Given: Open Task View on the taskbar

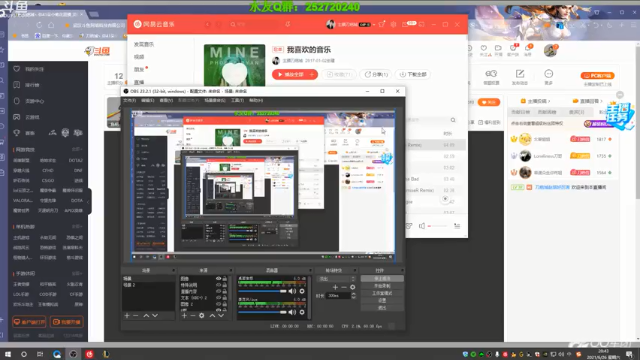Looking at the screenshot, I should click(40, 354).
